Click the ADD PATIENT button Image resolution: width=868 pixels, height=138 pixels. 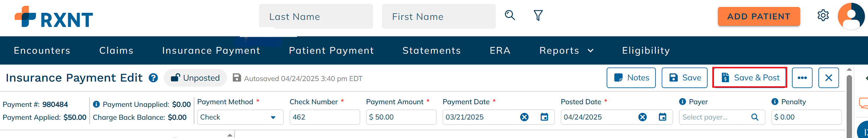pyautogui.click(x=759, y=17)
